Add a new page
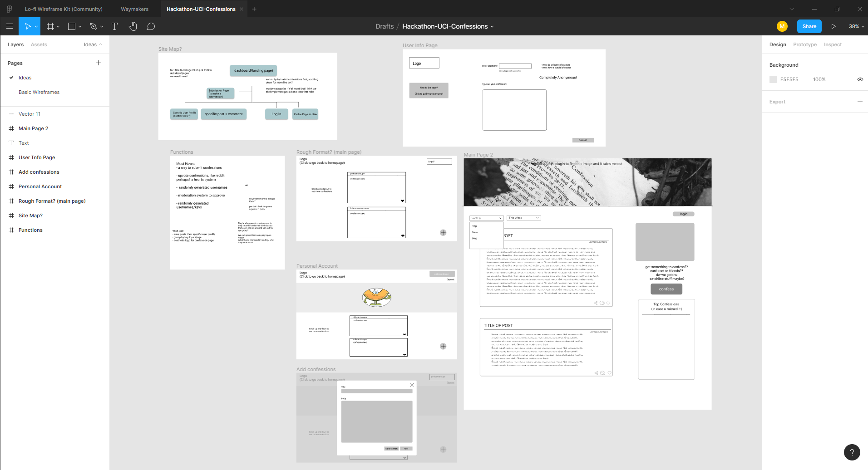The height and width of the screenshot is (470, 868). pyautogui.click(x=98, y=63)
